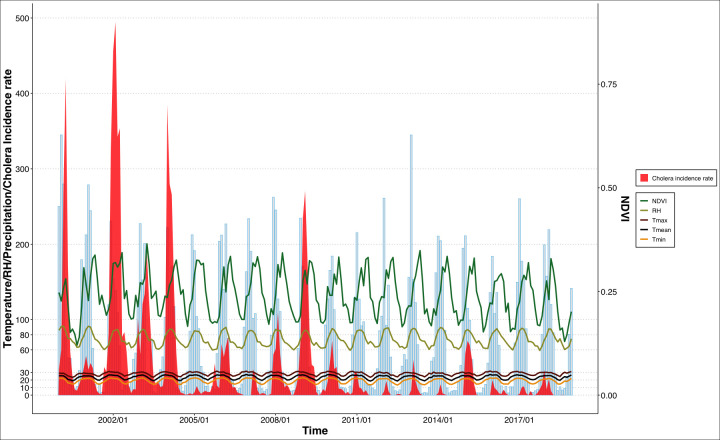Click the '0.75' right axis tick label
The image size is (720, 440).
(x=609, y=84)
